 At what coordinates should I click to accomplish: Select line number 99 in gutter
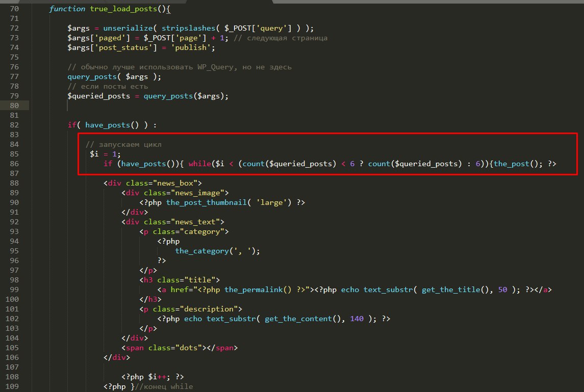coord(14,290)
